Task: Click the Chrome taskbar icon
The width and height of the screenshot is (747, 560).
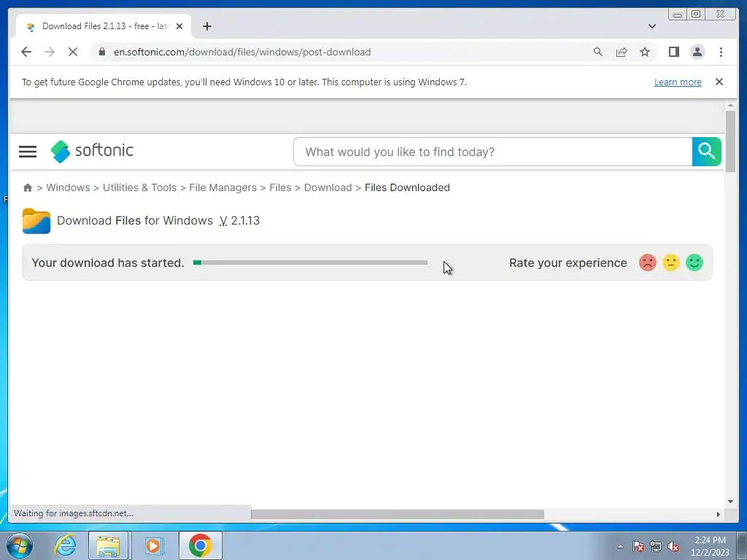Action: click(x=200, y=545)
